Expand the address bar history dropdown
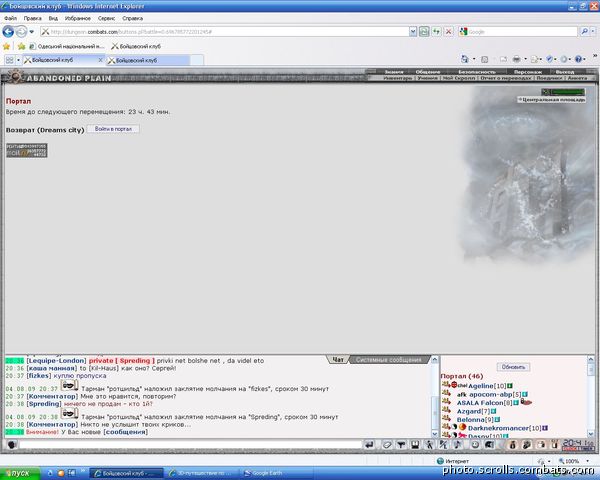The height and width of the screenshot is (480, 600). pos(413,32)
